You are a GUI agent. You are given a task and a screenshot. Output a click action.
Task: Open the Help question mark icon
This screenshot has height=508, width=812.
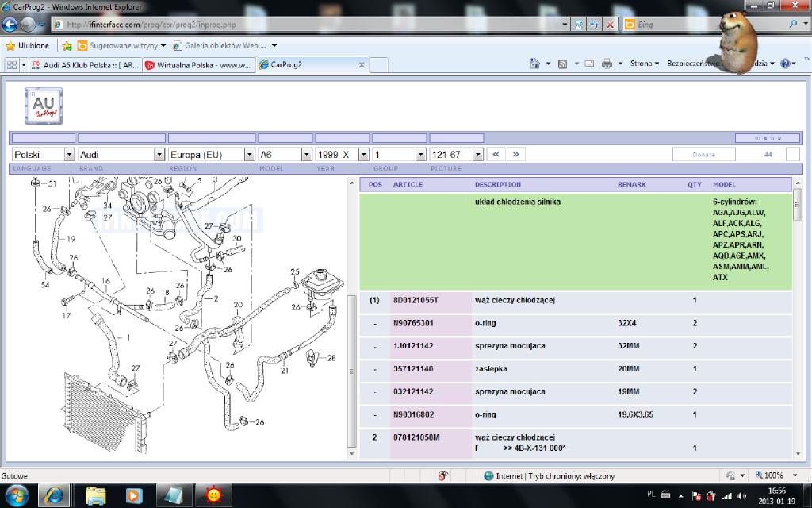[x=785, y=63]
